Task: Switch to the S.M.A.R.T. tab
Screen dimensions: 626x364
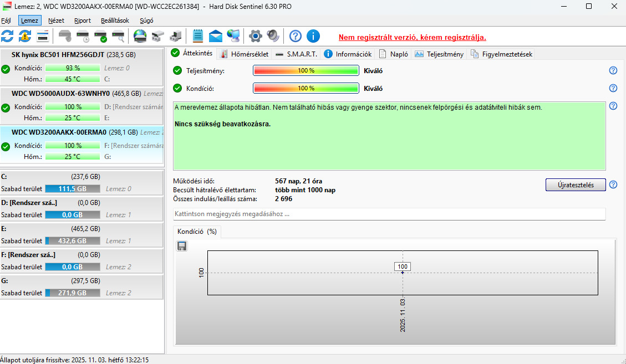Action: (x=297, y=54)
